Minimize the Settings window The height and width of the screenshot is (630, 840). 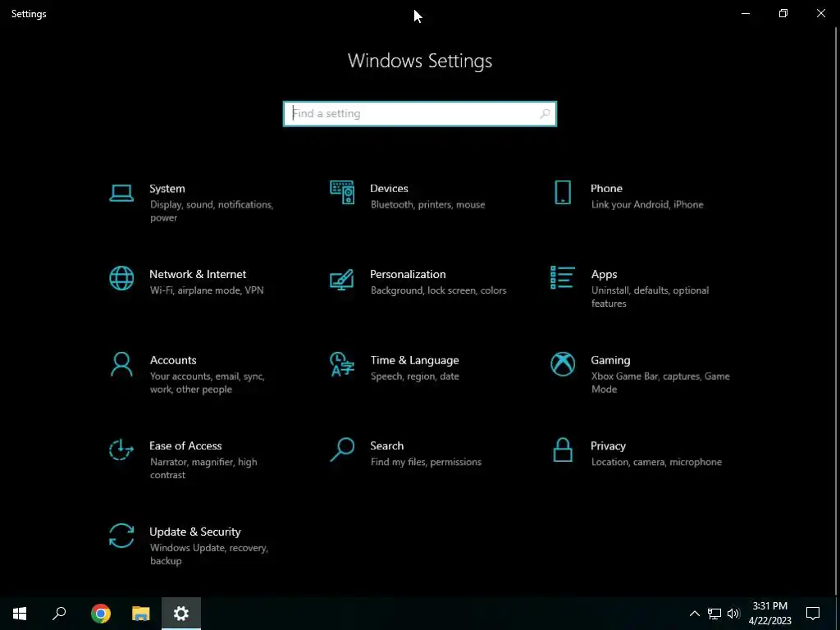coord(745,13)
